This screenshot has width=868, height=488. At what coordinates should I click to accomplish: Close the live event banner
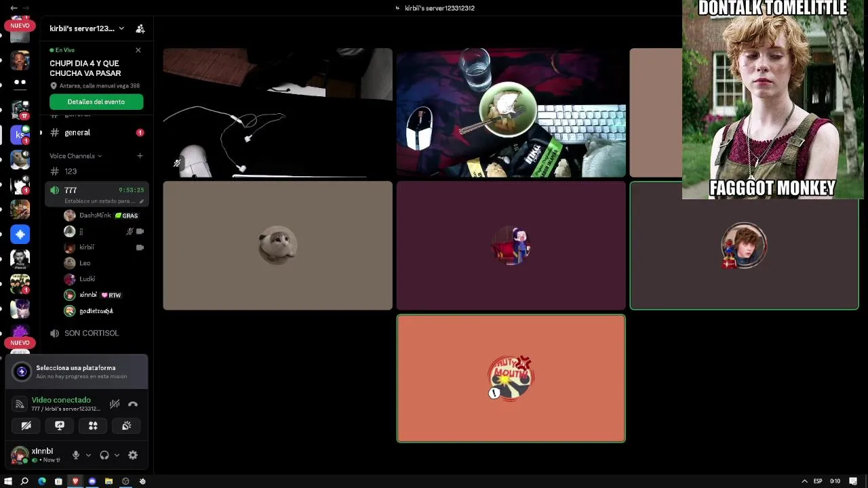click(x=138, y=50)
